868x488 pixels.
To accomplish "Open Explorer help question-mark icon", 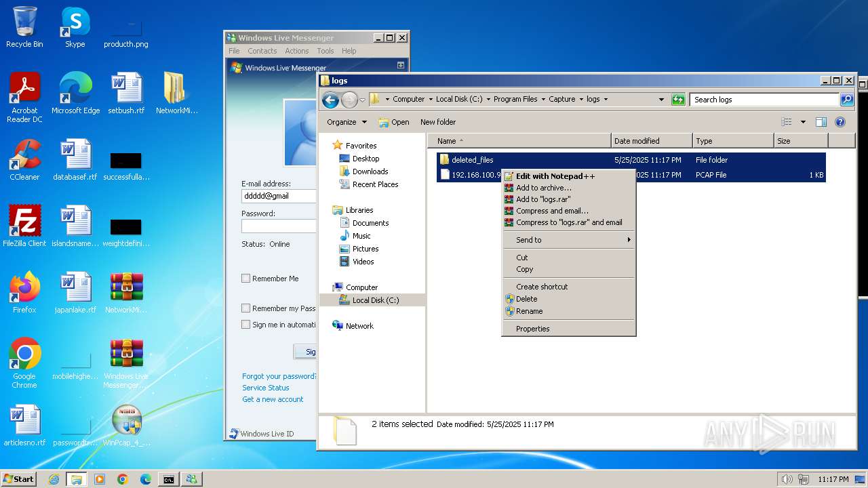I will 840,122.
